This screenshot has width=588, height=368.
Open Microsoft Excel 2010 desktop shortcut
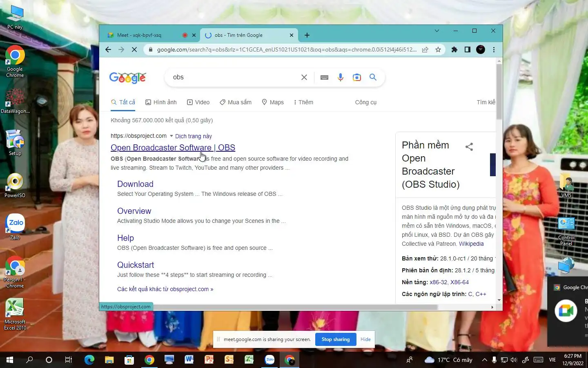coord(15,314)
